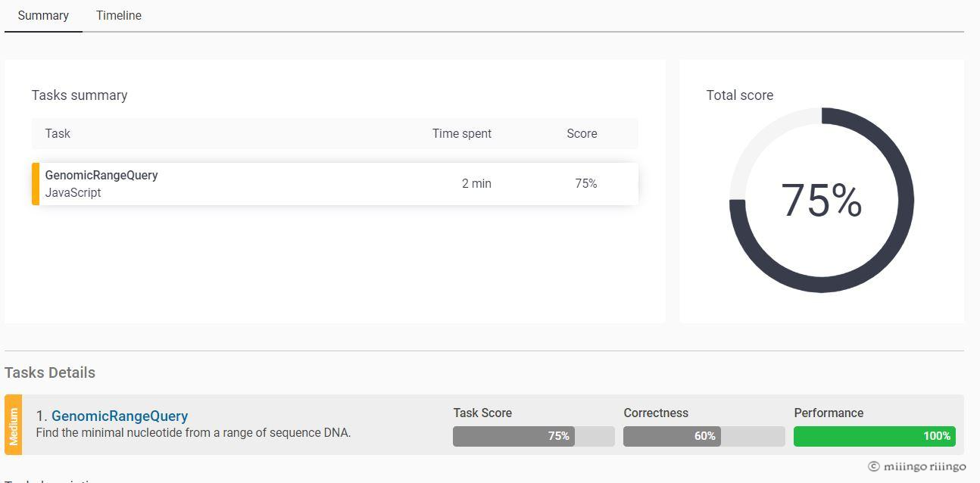Click the 2 min time value
The width and height of the screenshot is (980, 483).
(x=476, y=183)
